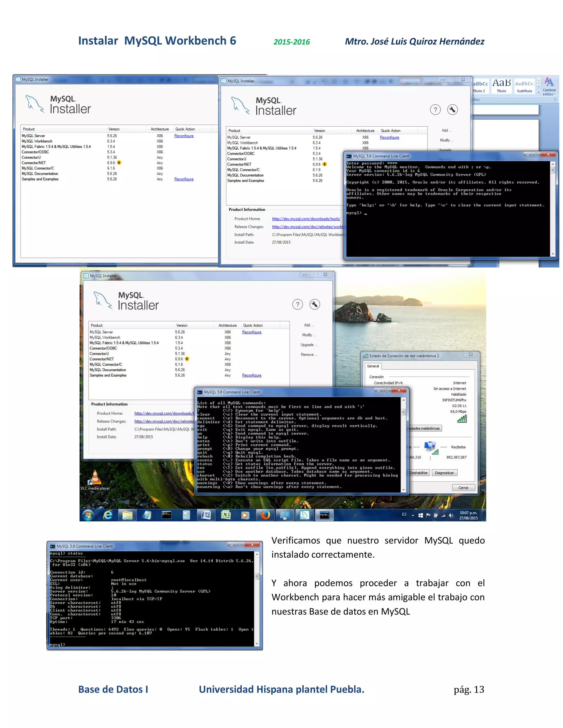Open the Calculator taskbar icon
This screenshot has height=728, width=563.
coord(186,515)
